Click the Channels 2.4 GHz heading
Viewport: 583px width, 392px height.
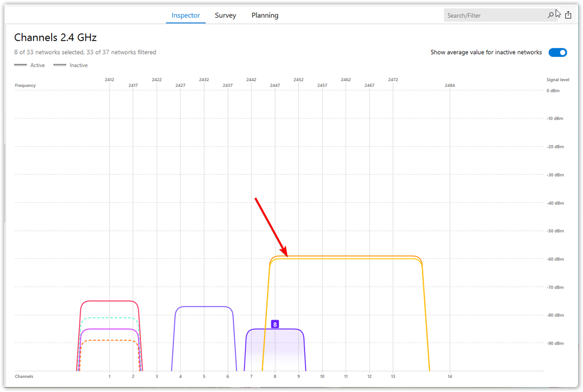tap(55, 37)
